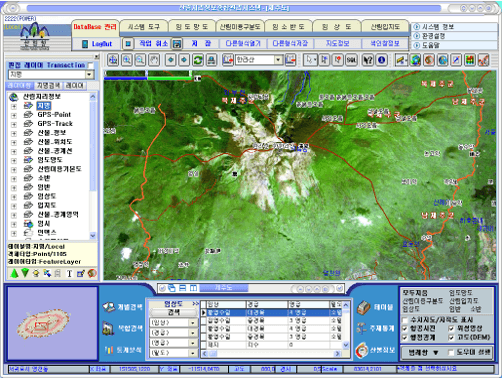Toggle the 도우미 checkbox
Viewport: 502px width, 378px height.
point(451,352)
